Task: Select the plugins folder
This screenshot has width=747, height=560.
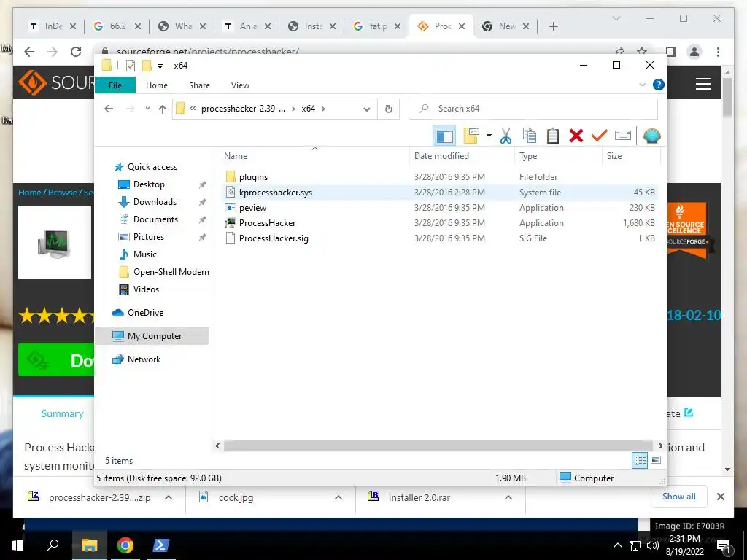Action: (x=253, y=177)
